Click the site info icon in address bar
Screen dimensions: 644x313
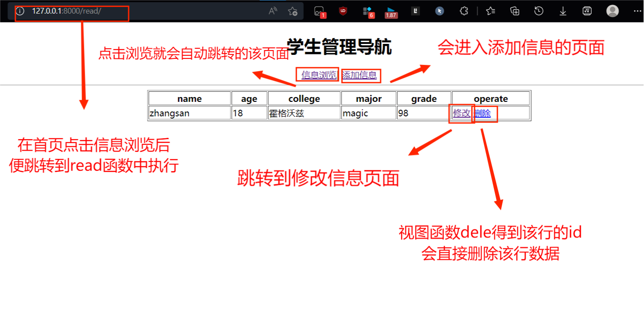pyautogui.click(x=20, y=11)
